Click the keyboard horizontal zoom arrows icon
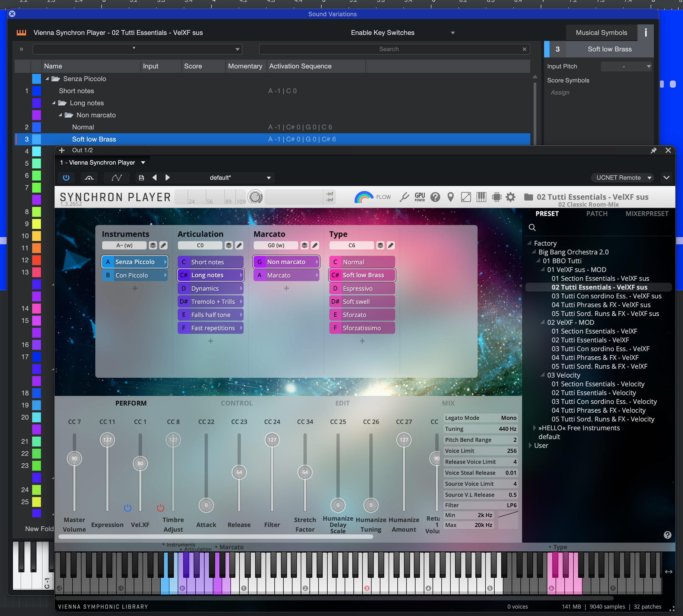The height and width of the screenshot is (616, 683). (668, 572)
